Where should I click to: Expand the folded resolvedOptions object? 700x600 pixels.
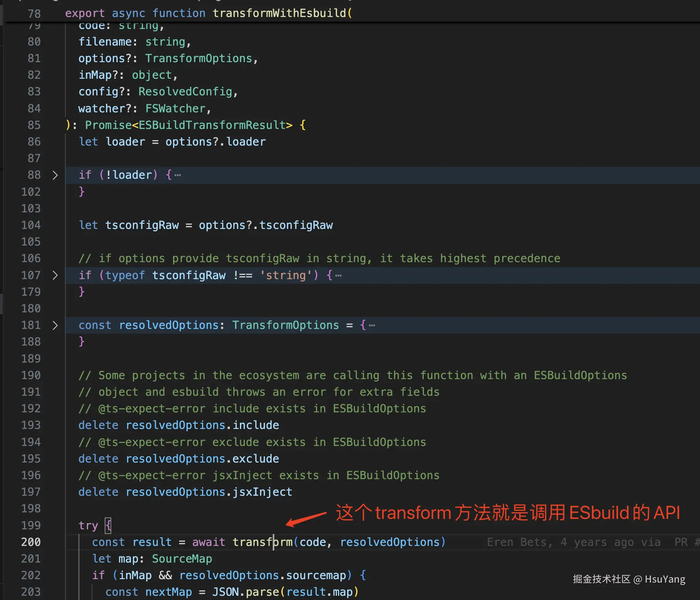coord(55,325)
